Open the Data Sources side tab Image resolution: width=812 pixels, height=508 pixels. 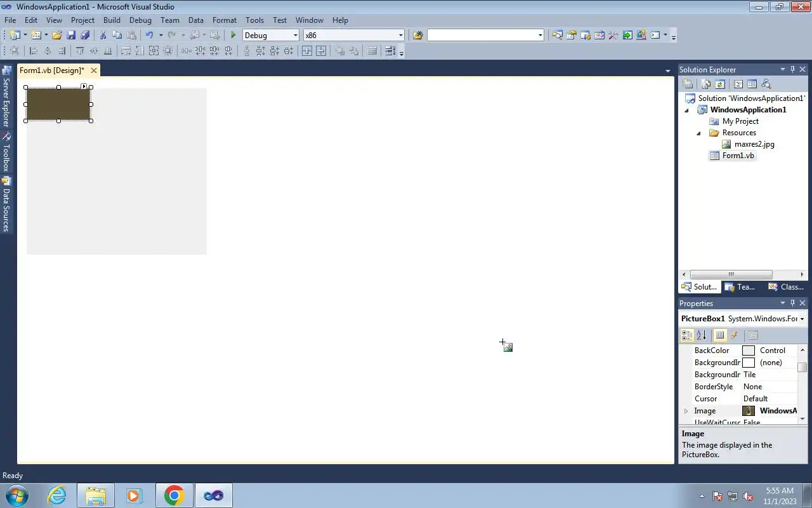(6, 204)
